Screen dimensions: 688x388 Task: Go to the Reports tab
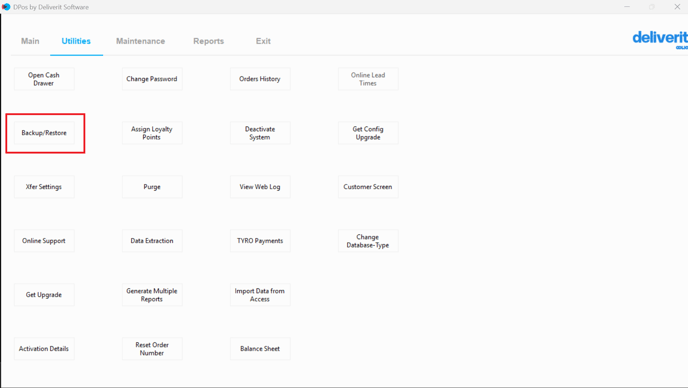coord(208,41)
